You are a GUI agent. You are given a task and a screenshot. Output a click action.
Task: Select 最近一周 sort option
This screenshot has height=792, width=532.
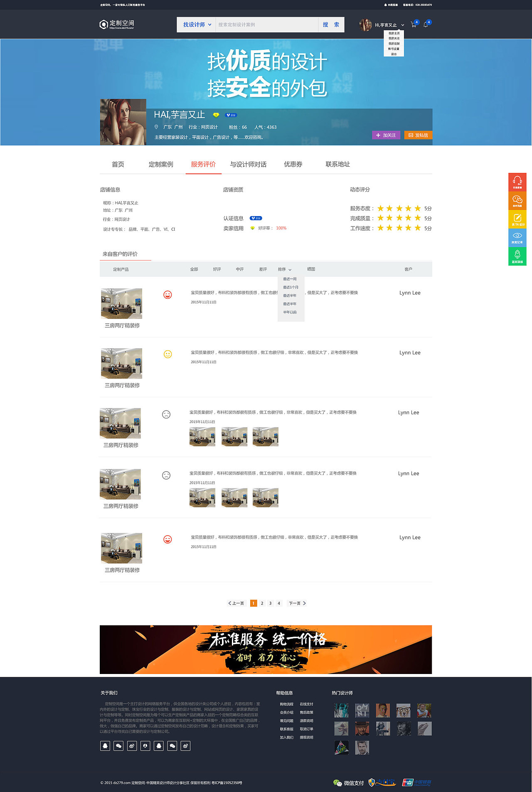click(290, 279)
